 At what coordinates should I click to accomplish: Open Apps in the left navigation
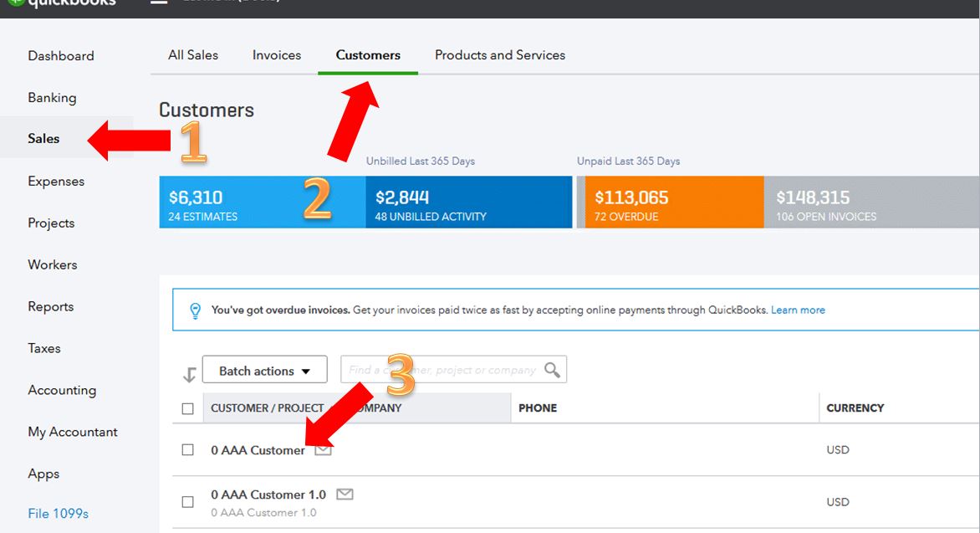point(43,474)
